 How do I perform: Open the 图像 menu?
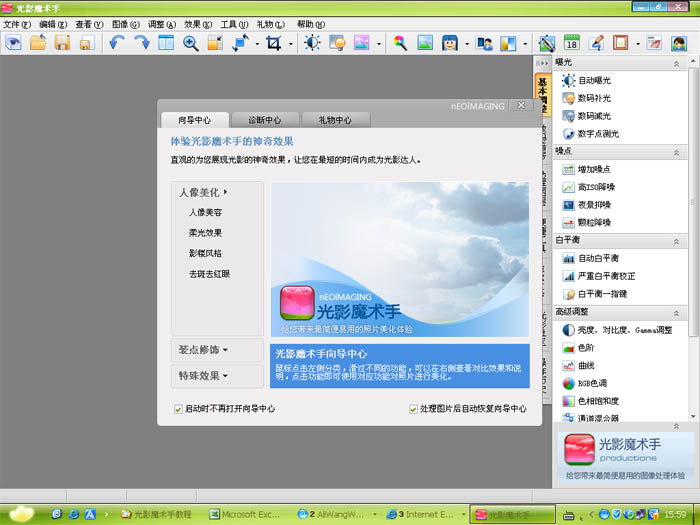tap(125, 24)
